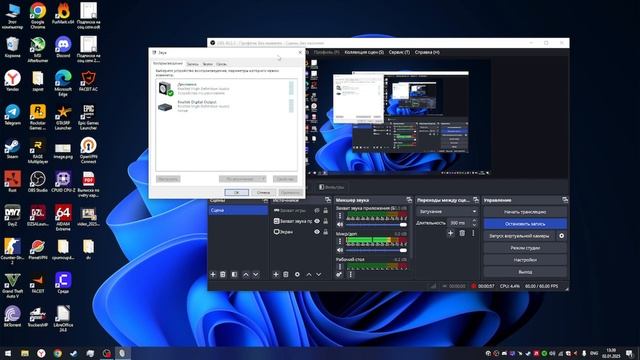Open OBS Settings button
Image resolution: width=640 pixels, height=360 pixels.
[525, 260]
